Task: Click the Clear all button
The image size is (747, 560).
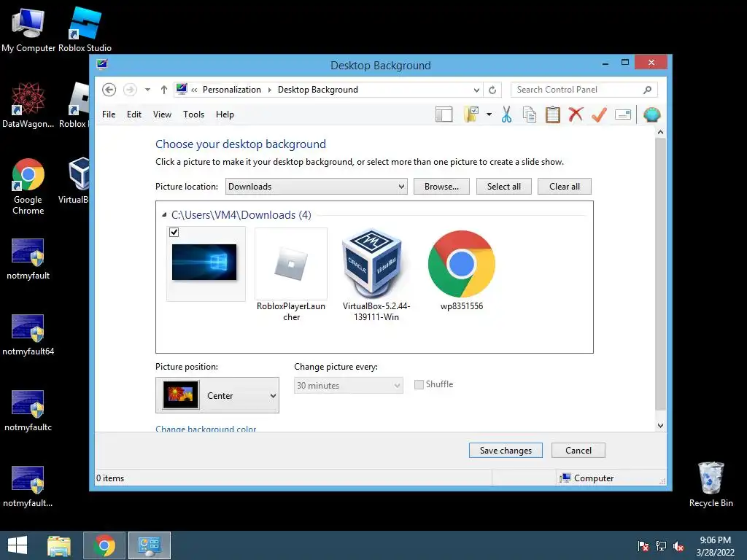Action: pyautogui.click(x=565, y=187)
